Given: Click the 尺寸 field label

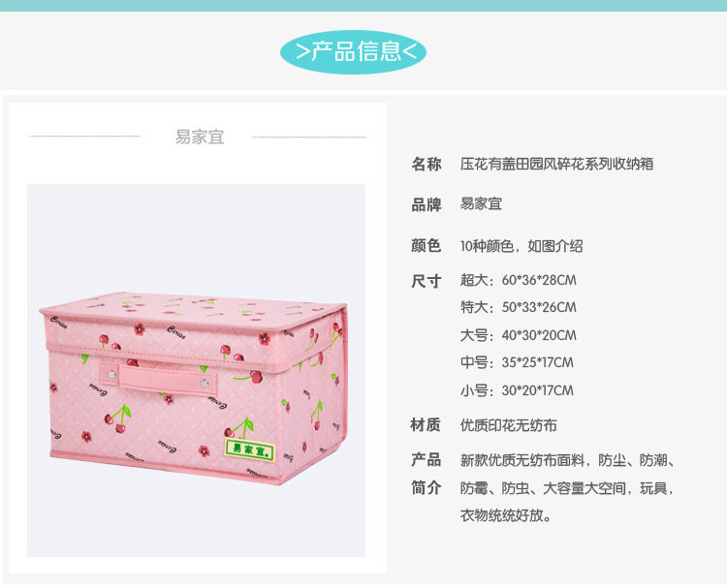Looking at the screenshot, I should (427, 281).
